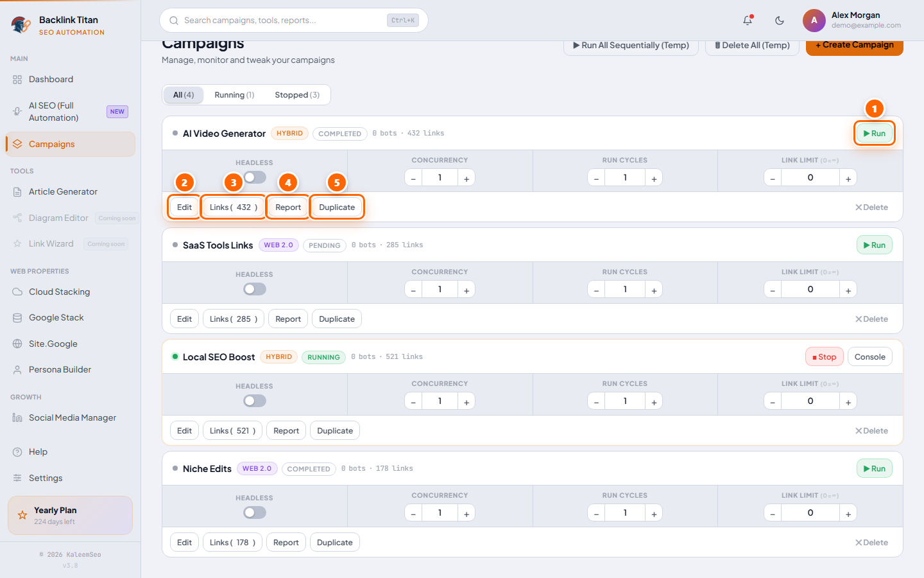This screenshot has height=578, width=924.
Task: Toggle dark mode moon icon
Action: point(780,21)
